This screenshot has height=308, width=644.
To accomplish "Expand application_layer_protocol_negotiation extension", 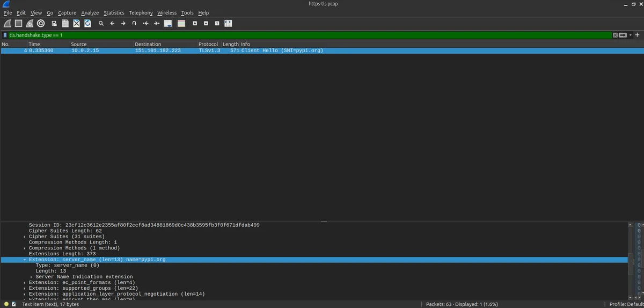I will 25,294.
